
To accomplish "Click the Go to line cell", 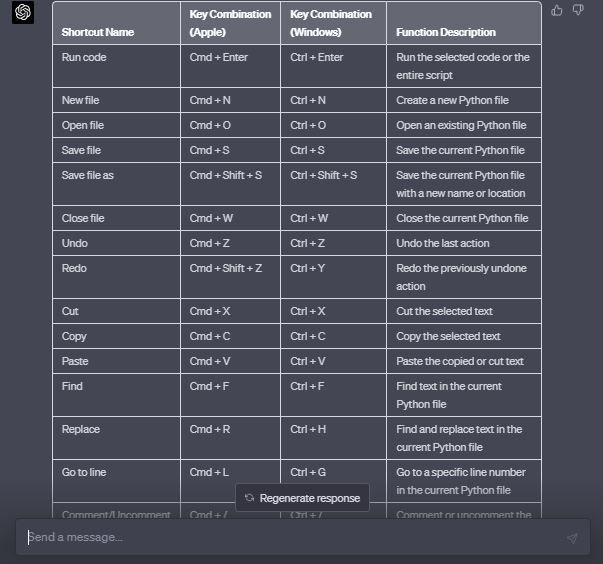I will tap(116, 481).
